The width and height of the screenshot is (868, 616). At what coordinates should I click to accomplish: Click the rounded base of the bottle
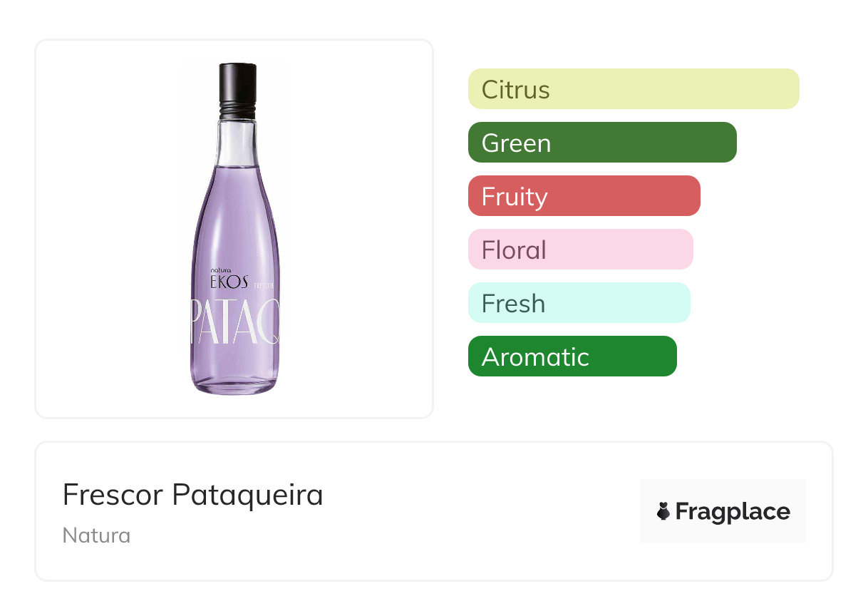click(x=234, y=384)
